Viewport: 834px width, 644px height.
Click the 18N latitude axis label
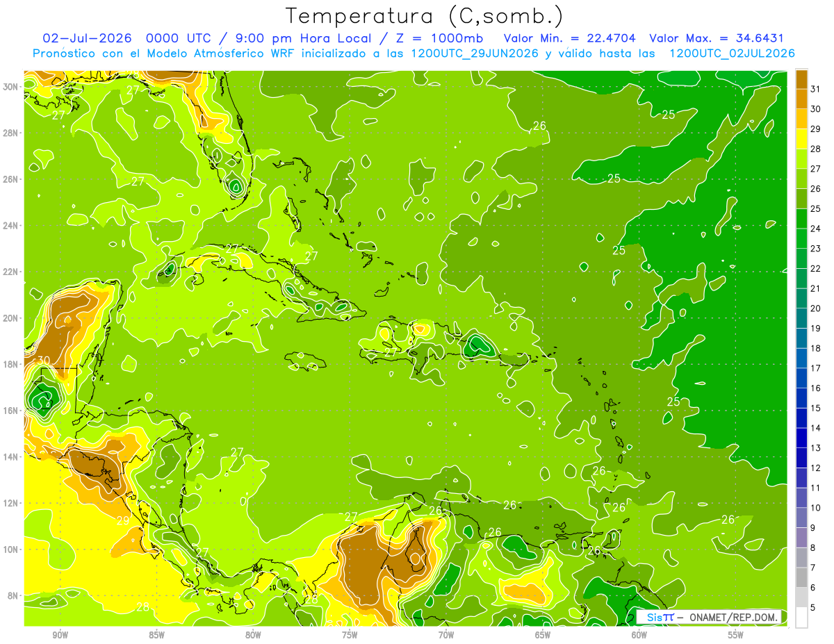point(10,364)
